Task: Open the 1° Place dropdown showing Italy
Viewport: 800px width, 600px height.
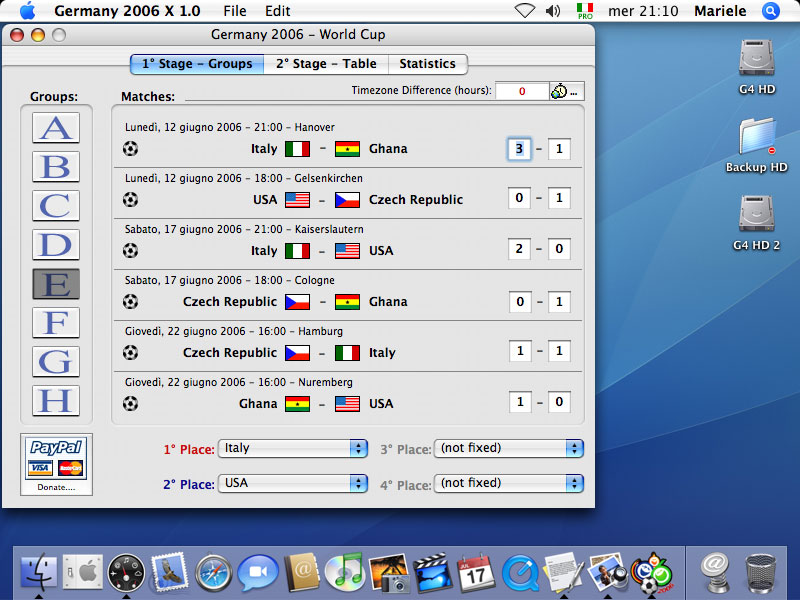Action: tap(294, 449)
